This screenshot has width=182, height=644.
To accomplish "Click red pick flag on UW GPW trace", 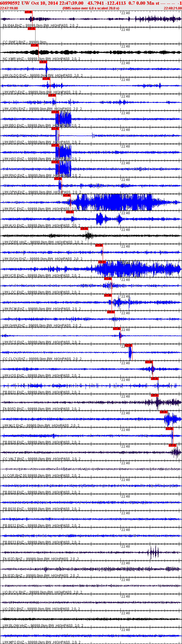I will (x=58, y=179).
